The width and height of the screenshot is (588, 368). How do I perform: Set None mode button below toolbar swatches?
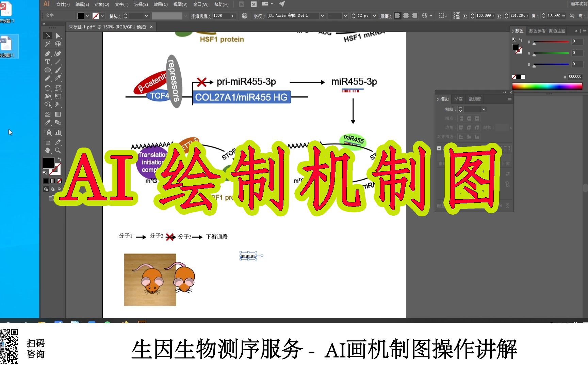click(60, 181)
